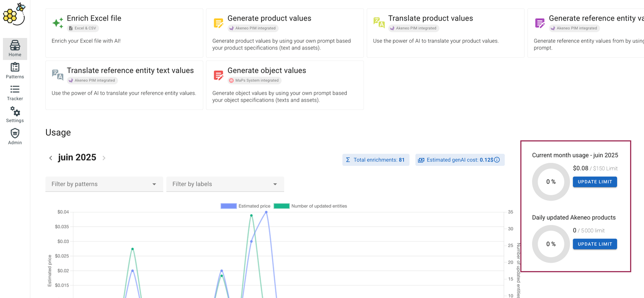Open the Home sidebar item
Screen dimensions: 644x298
click(x=15, y=49)
